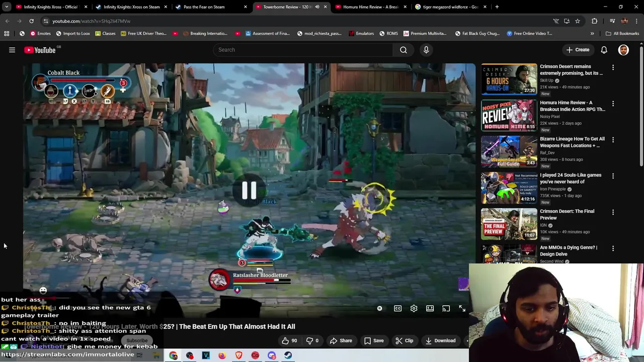
Task: Open the YouTube account avatar menu
Action: [623, 50]
